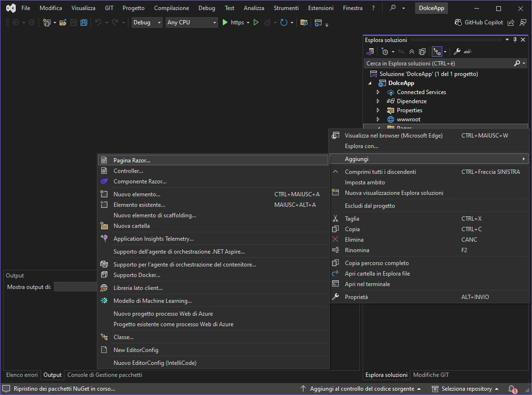Click the preview selected items icon

tap(468, 52)
